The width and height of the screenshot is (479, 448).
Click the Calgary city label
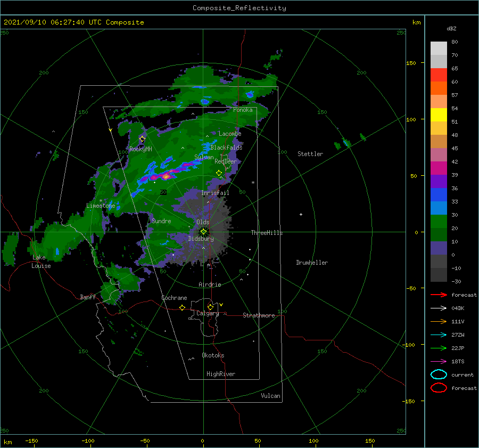click(208, 313)
